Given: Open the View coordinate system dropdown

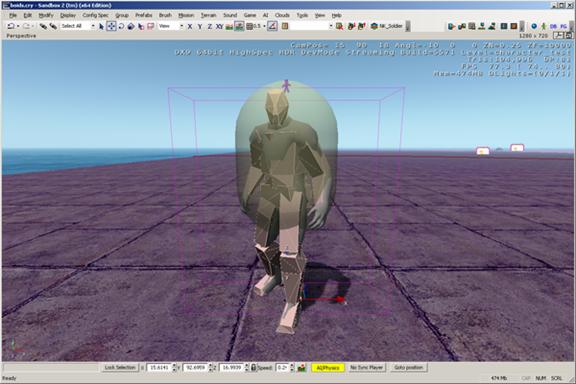Looking at the screenshot, I should [x=171, y=26].
